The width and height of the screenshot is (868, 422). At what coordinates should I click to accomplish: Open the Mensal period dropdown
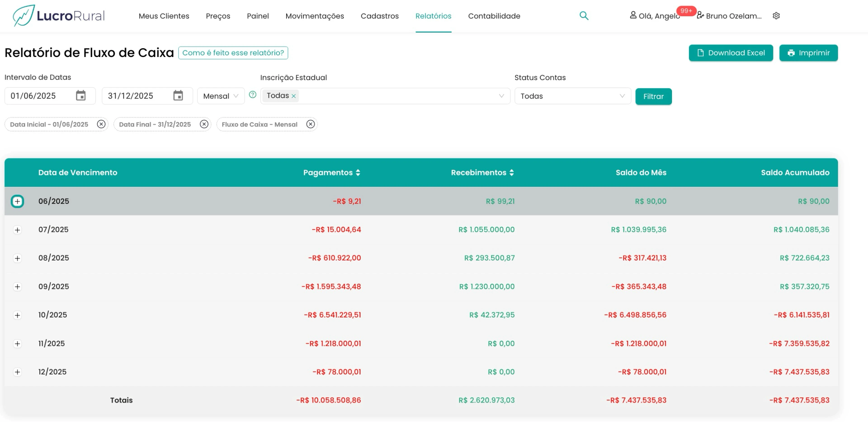221,96
